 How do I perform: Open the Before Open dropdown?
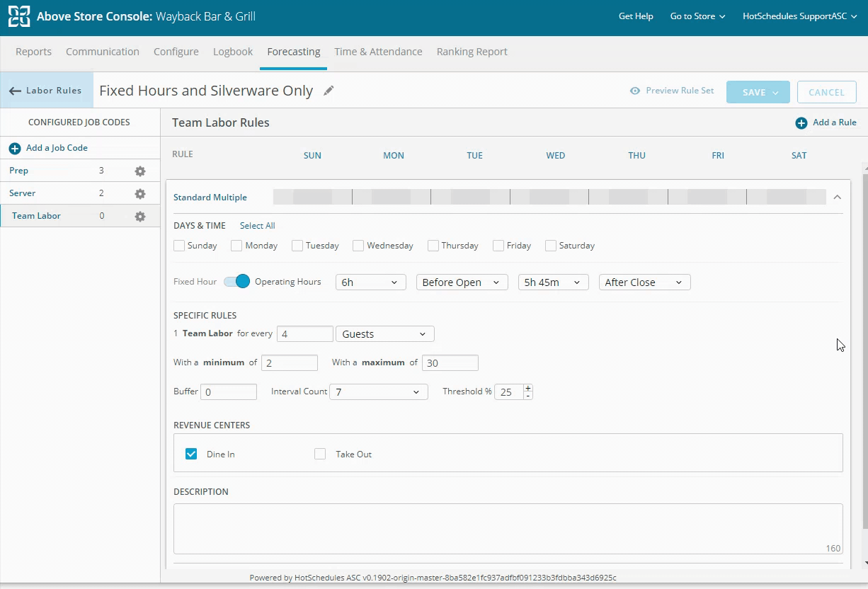coord(462,282)
